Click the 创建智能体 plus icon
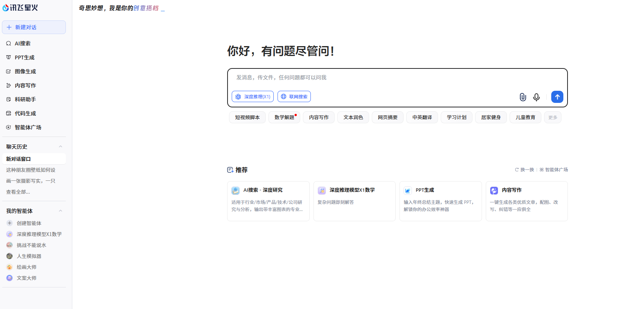 point(9,223)
